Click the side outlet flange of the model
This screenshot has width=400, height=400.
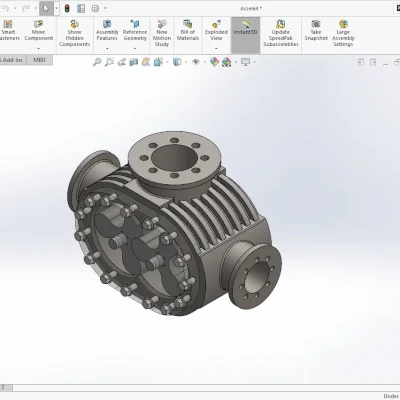[x=255, y=275]
